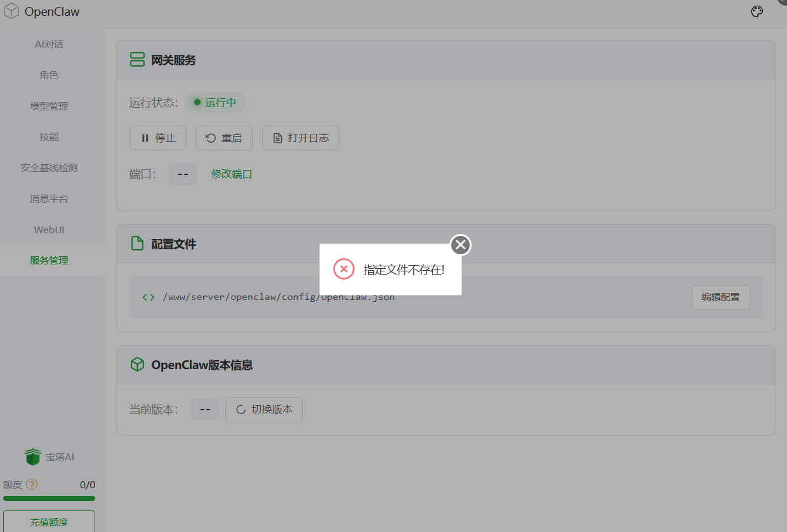Click the 充值额度 recharge button
Screen dimensions: 787x532
pos(49,522)
